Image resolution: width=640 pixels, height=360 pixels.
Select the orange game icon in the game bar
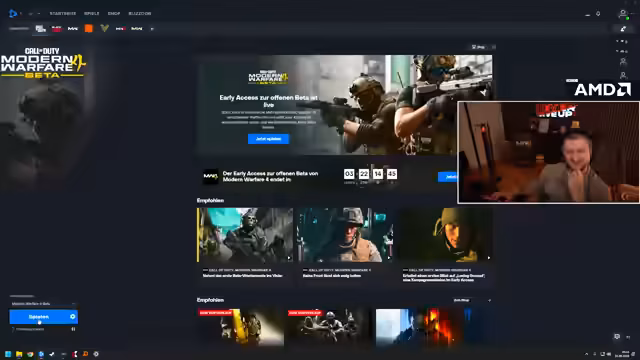point(89,28)
